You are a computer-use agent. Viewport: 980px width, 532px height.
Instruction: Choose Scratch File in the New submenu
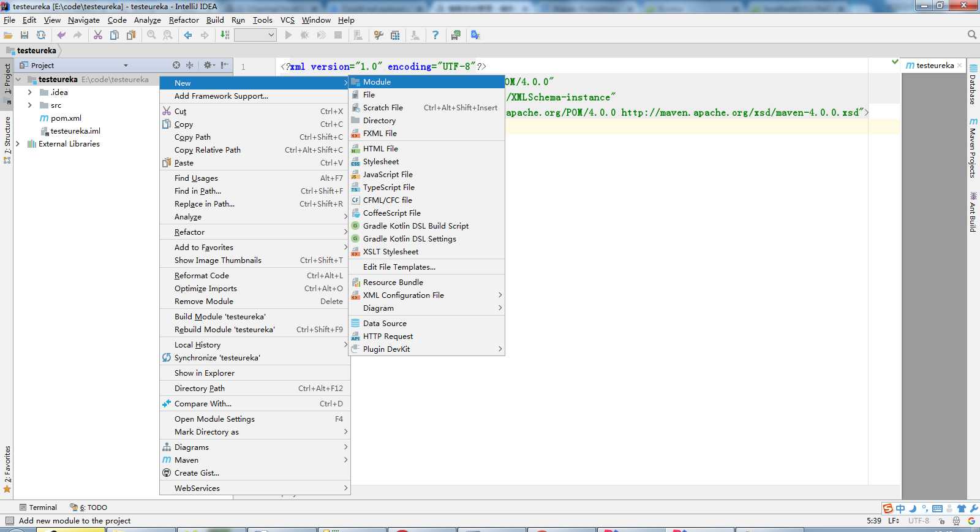[x=426, y=107]
